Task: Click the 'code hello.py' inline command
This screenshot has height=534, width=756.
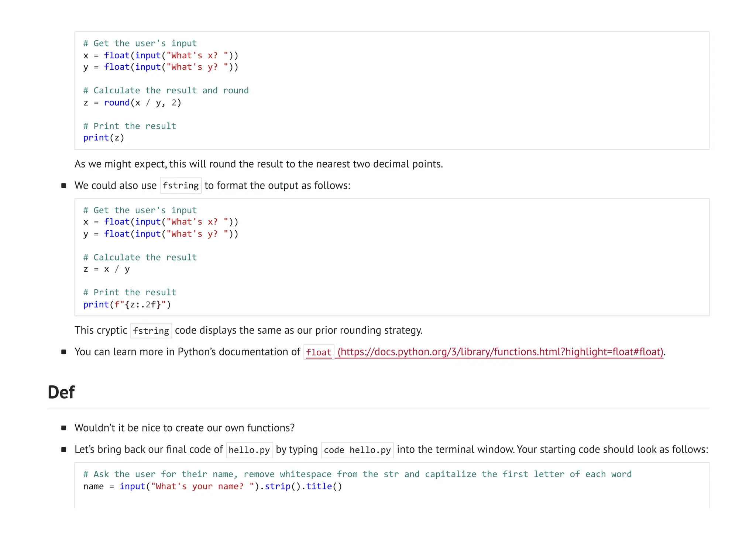Action: pyautogui.click(x=357, y=450)
